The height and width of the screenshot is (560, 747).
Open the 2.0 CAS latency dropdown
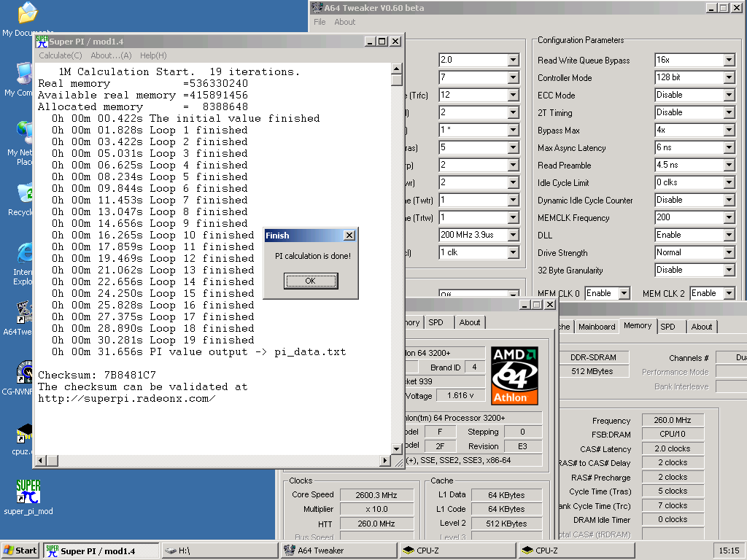(x=513, y=60)
